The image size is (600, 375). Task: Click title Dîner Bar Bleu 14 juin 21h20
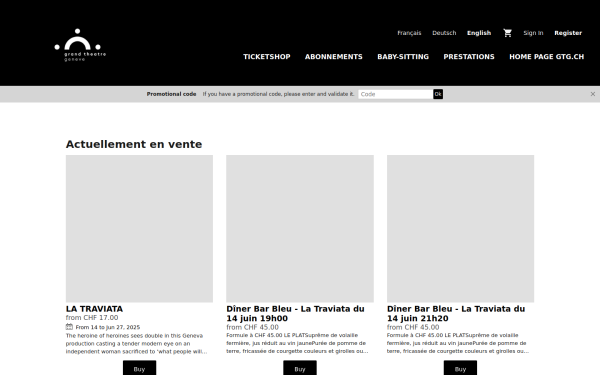[x=456, y=313]
